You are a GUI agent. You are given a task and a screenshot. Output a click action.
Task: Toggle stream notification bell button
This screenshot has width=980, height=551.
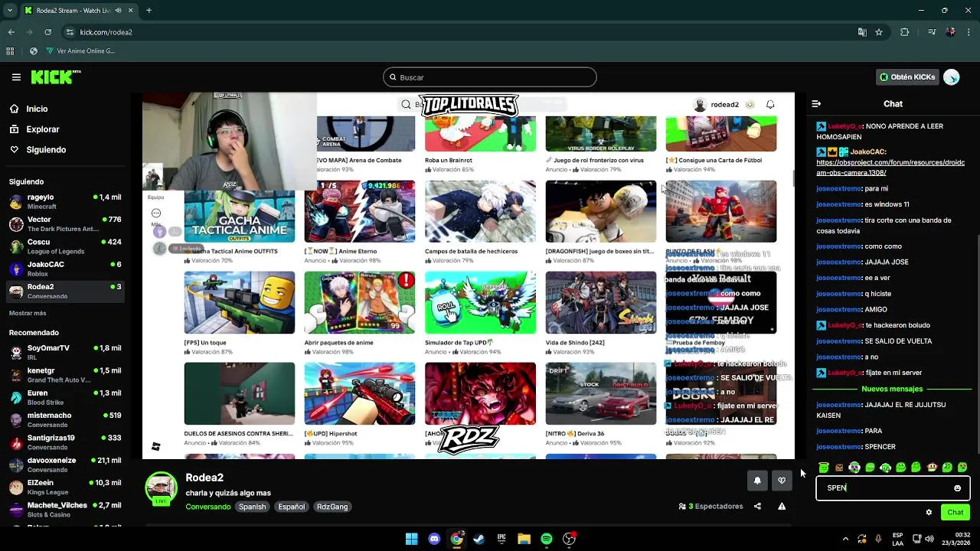point(757,481)
